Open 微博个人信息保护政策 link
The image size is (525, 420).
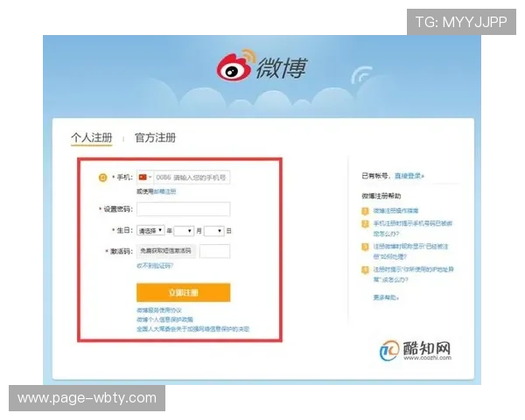click(164, 319)
